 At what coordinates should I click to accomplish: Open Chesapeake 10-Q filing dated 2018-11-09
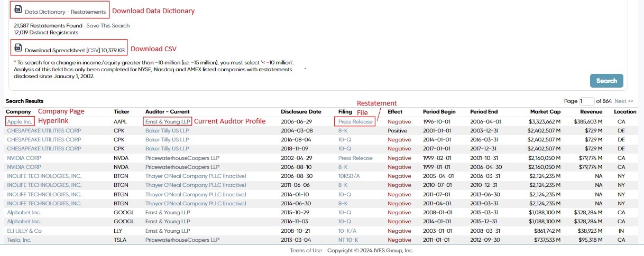point(345,149)
